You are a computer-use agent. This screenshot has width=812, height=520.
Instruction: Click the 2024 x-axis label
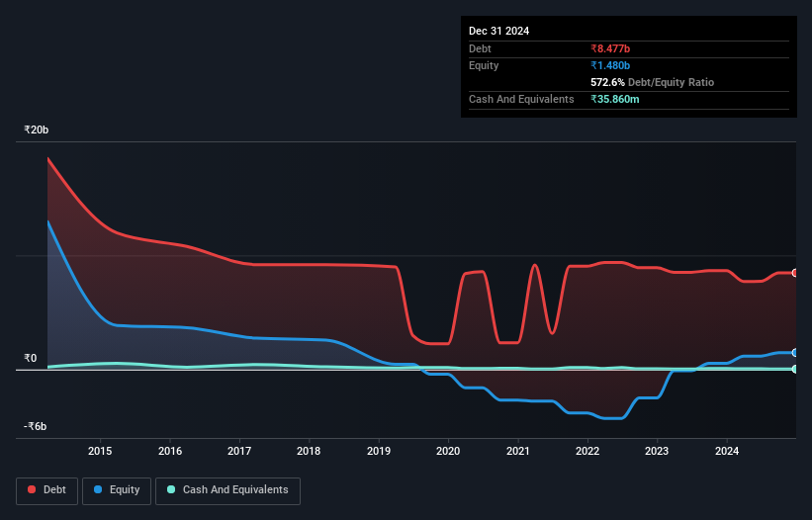(727, 451)
